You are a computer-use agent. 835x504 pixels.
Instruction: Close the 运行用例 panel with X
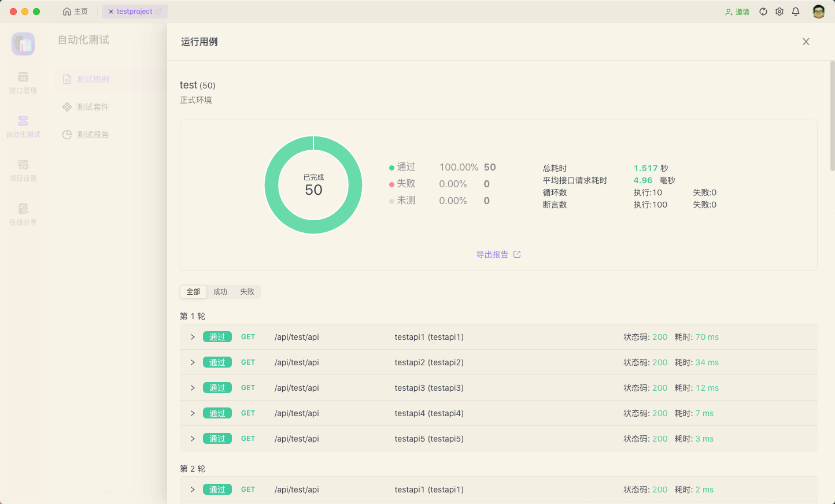click(806, 42)
